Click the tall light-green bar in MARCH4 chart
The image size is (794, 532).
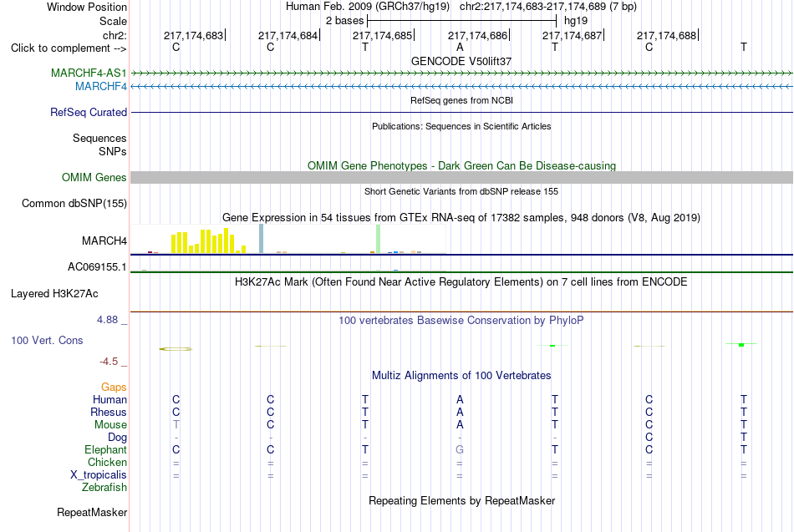(x=379, y=239)
